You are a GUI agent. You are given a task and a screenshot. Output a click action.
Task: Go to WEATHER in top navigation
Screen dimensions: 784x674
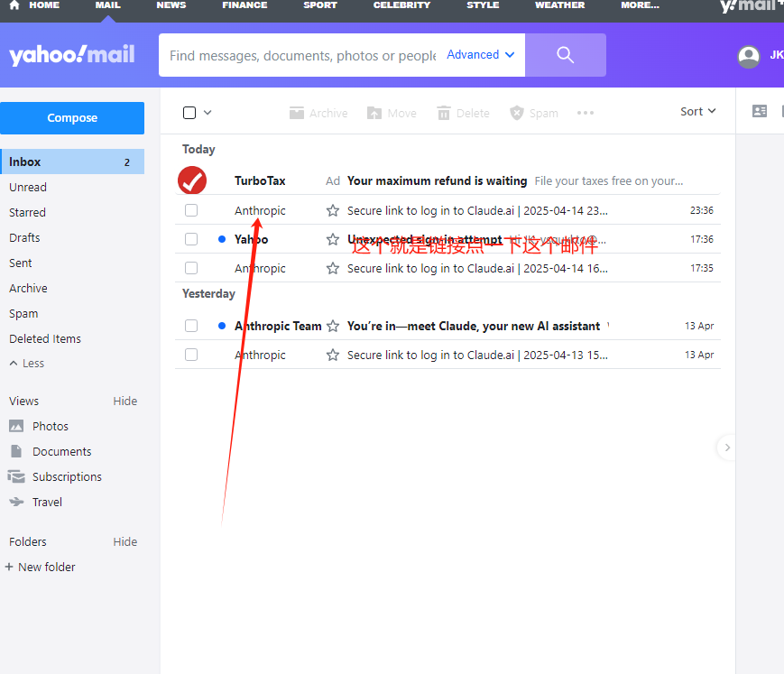pos(559,5)
